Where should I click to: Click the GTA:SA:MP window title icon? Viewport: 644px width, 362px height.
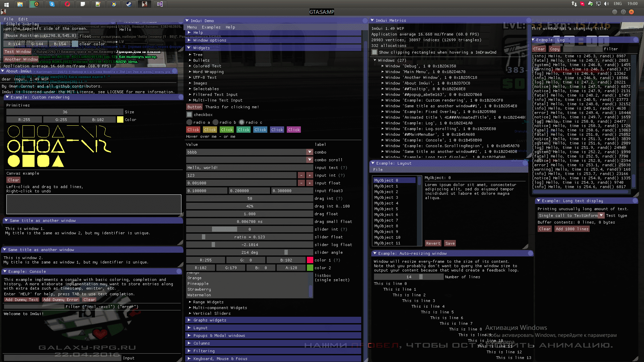4,12
